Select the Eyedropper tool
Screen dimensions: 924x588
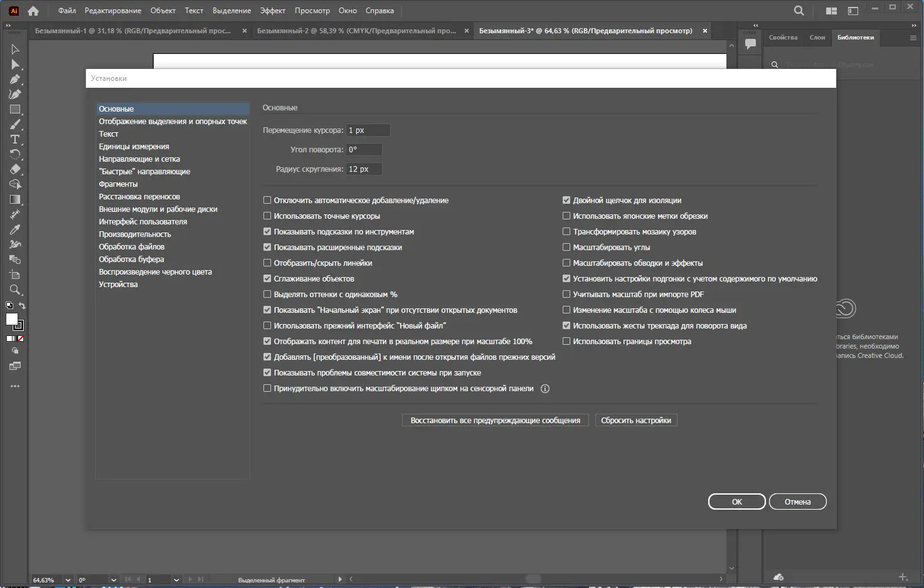pos(15,229)
